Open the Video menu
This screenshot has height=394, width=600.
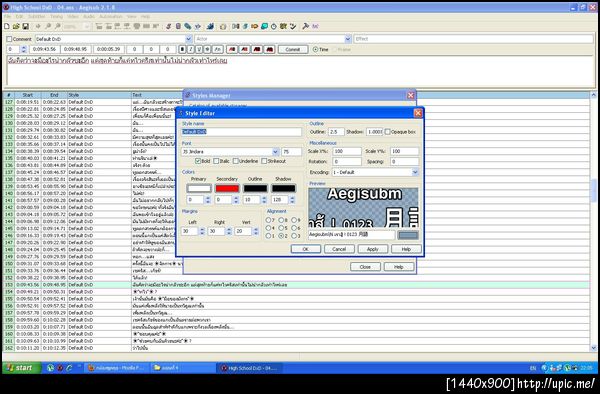pyautogui.click(x=73, y=17)
